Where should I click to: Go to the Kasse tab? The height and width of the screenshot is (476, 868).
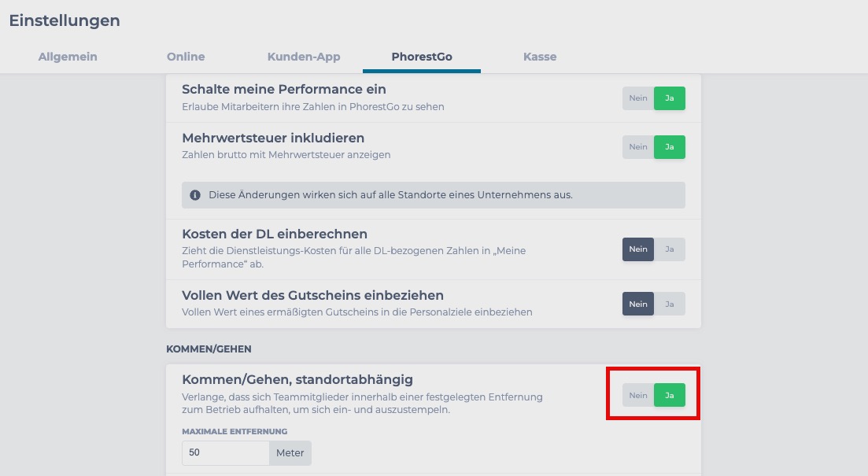540,57
